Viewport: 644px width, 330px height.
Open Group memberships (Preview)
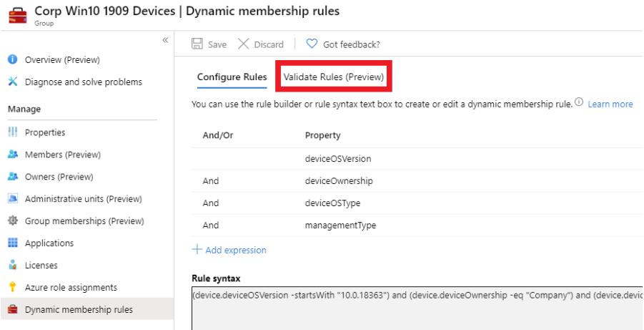coord(84,221)
